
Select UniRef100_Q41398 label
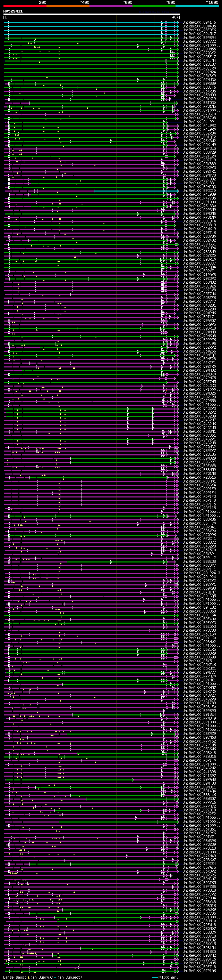[199, 772]
